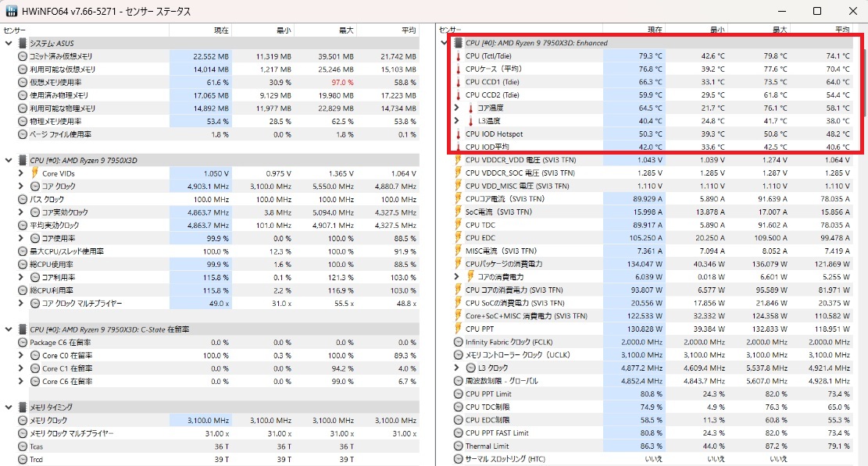Click the clock icon beside バス クロック
The image size is (868, 466).
pos(22,199)
